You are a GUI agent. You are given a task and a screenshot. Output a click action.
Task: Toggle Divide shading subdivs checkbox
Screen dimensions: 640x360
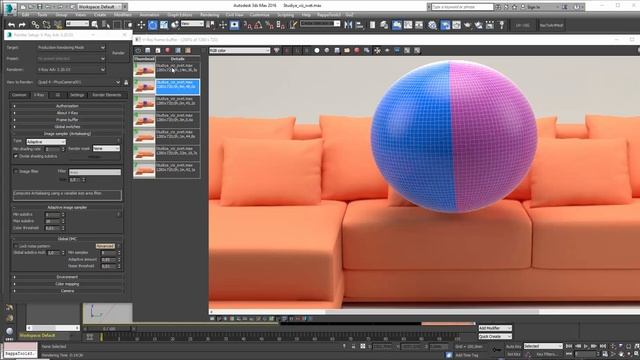pos(16,156)
